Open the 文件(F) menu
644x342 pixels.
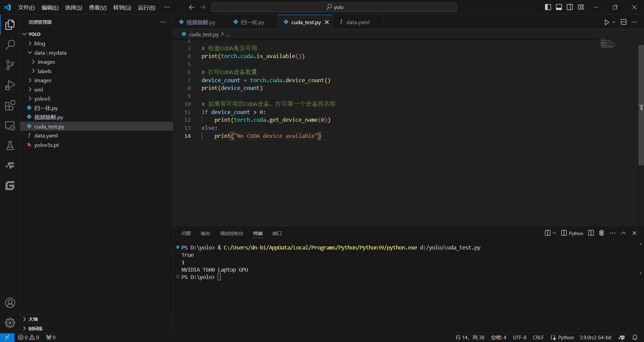pos(26,7)
